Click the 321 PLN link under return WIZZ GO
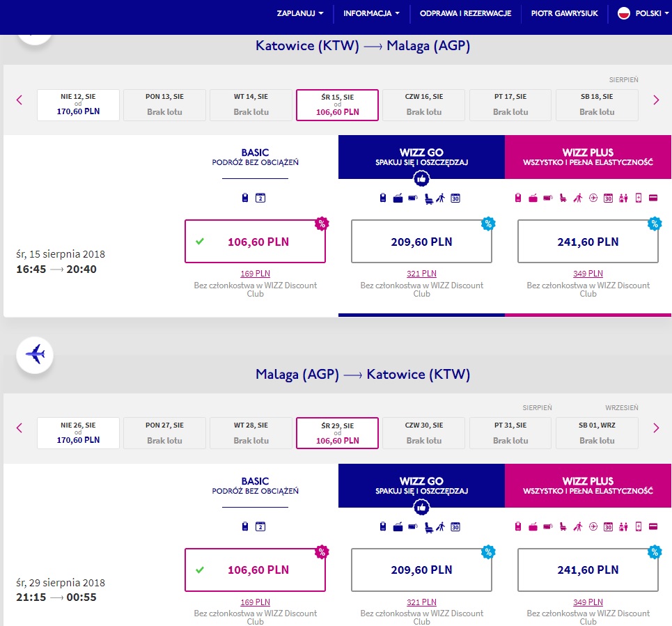 point(421,602)
